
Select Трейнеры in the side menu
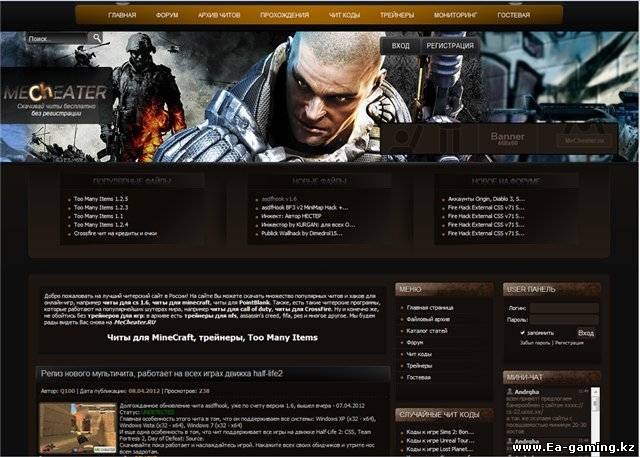click(x=419, y=366)
